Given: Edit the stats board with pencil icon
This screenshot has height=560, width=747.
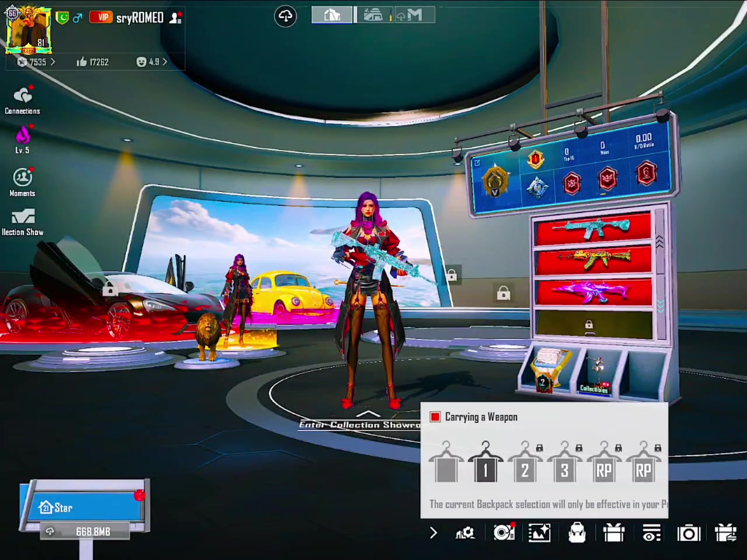Looking at the screenshot, I should point(477,163).
